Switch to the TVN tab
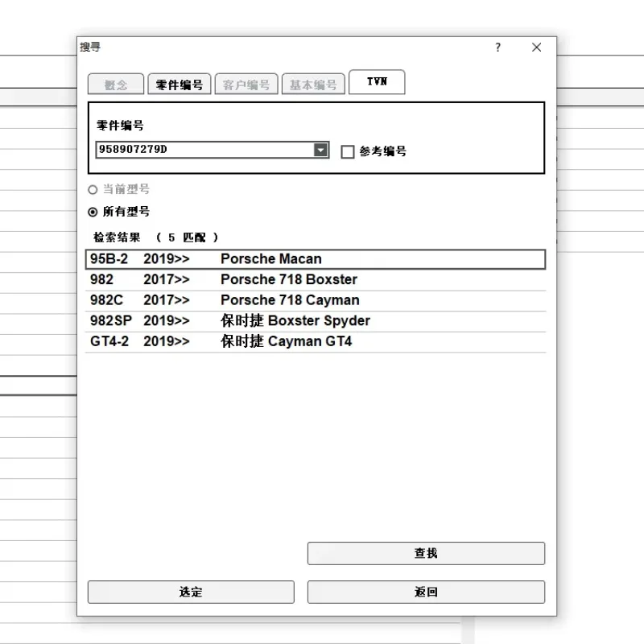 coord(377,82)
